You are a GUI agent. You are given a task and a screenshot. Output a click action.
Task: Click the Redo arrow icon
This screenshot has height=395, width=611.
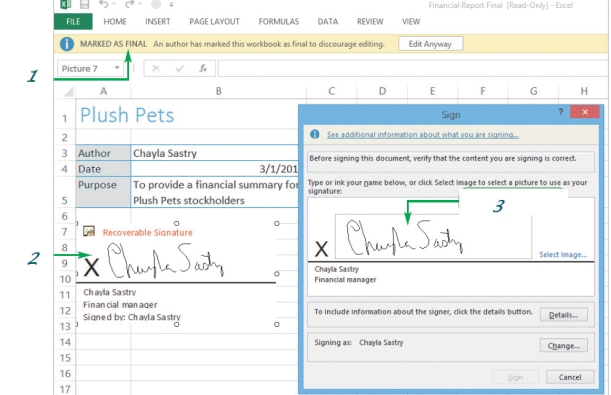[130, 4]
